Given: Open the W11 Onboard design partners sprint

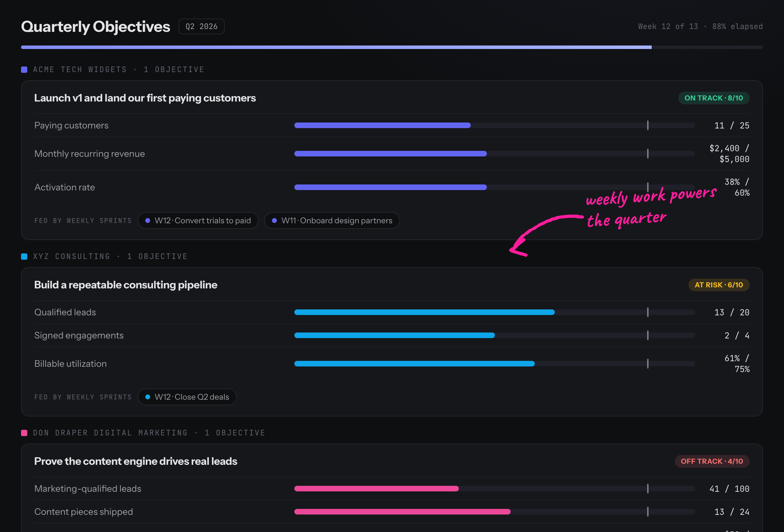Looking at the screenshot, I should [x=332, y=220].
